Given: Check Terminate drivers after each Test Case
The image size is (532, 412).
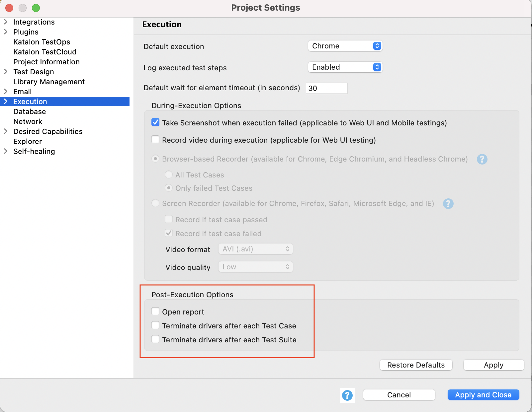Looking at the screenshot, I should click(x=155, y=325).
